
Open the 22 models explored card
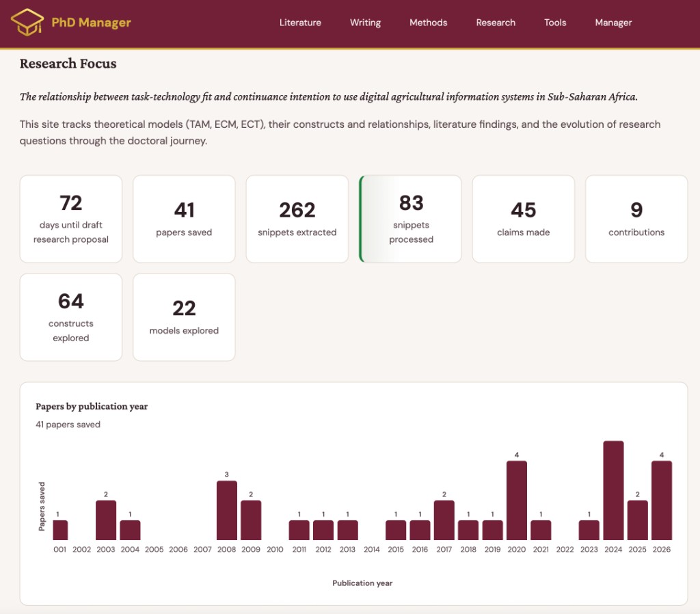pos(184,317)
